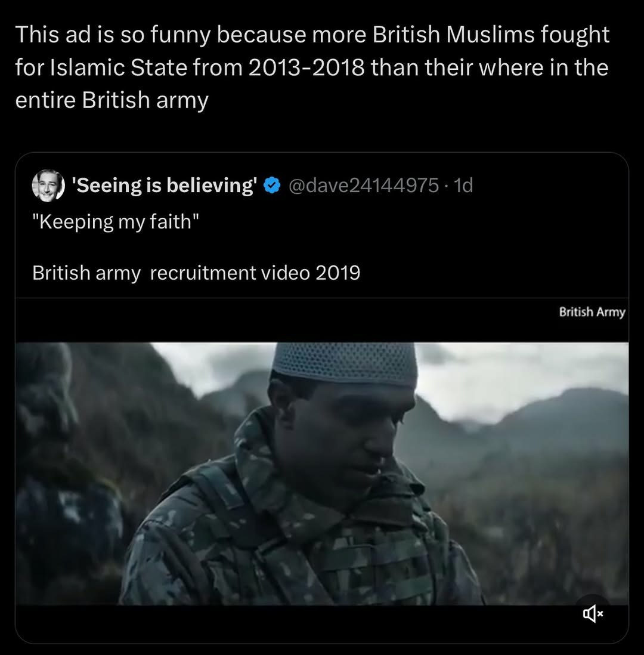The height and width of the screenshot is (655, 644).
Task: Click the blue verified checkmark badge
Action: [x=272, y=186]
